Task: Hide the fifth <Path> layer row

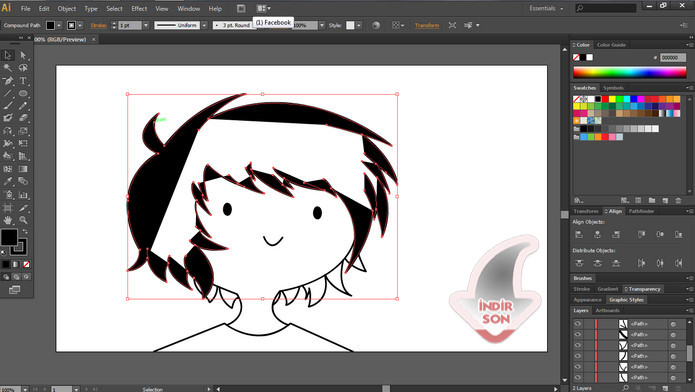Action: point(578,367)
